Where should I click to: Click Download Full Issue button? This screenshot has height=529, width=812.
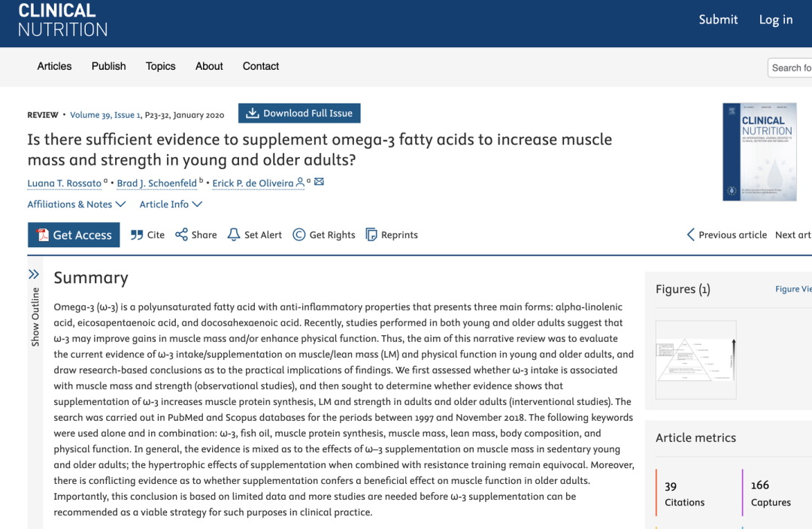click(x=299, y=113)
